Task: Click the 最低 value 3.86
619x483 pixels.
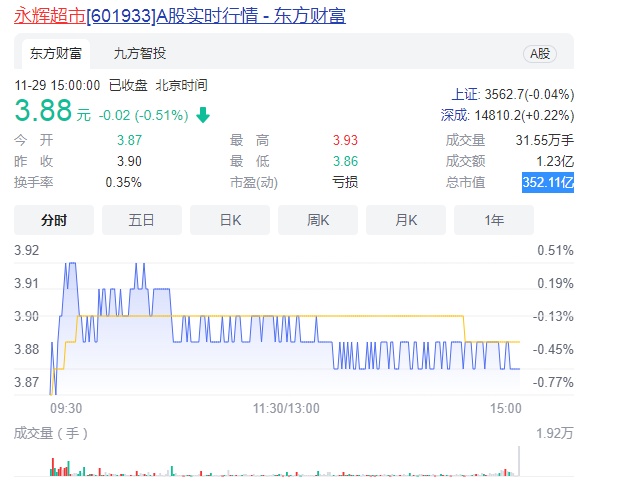Action: point(345,161)
